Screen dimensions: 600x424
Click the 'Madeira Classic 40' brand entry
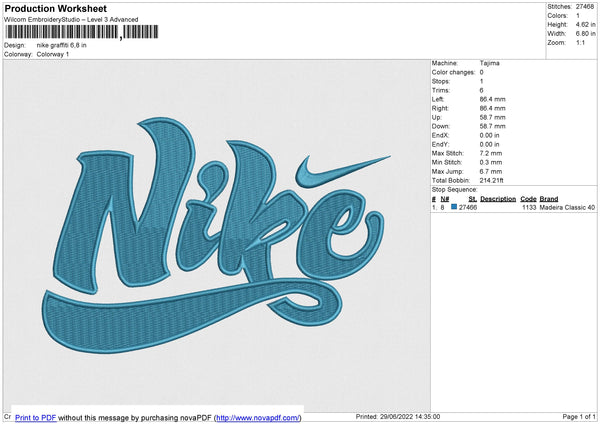pyautogui.click(x=567, y=207)
